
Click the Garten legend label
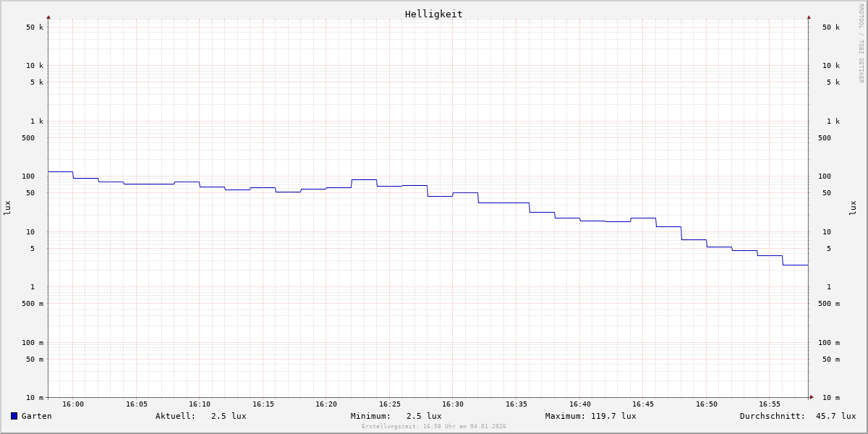[37, 416]
